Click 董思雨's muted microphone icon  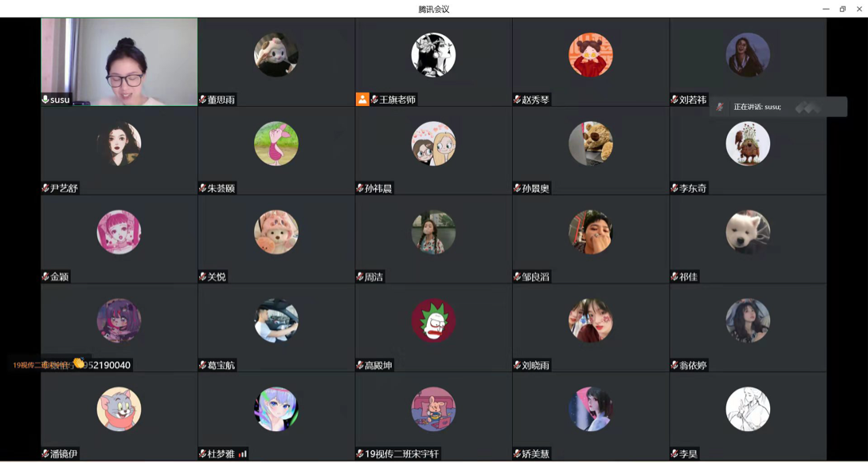[x=203, y=100]
